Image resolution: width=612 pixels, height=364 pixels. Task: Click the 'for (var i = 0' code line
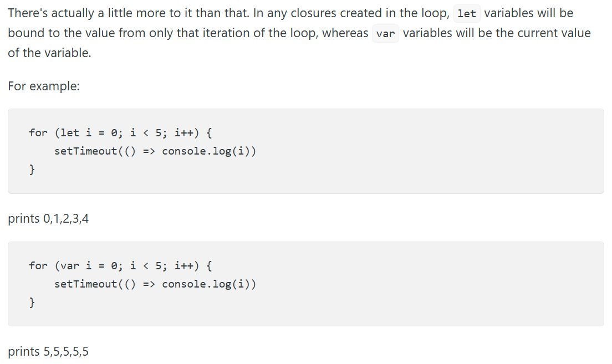point(120,266)
